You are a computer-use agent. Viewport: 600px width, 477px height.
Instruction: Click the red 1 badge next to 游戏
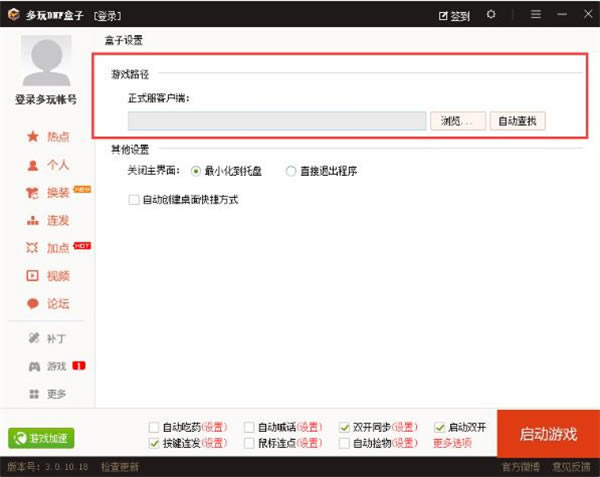[x=79, y=366]
